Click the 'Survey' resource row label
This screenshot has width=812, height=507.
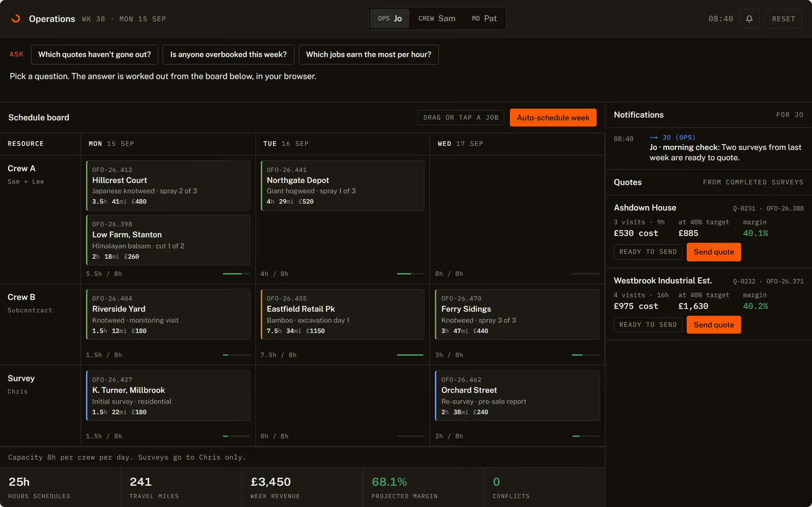[21, 379]
